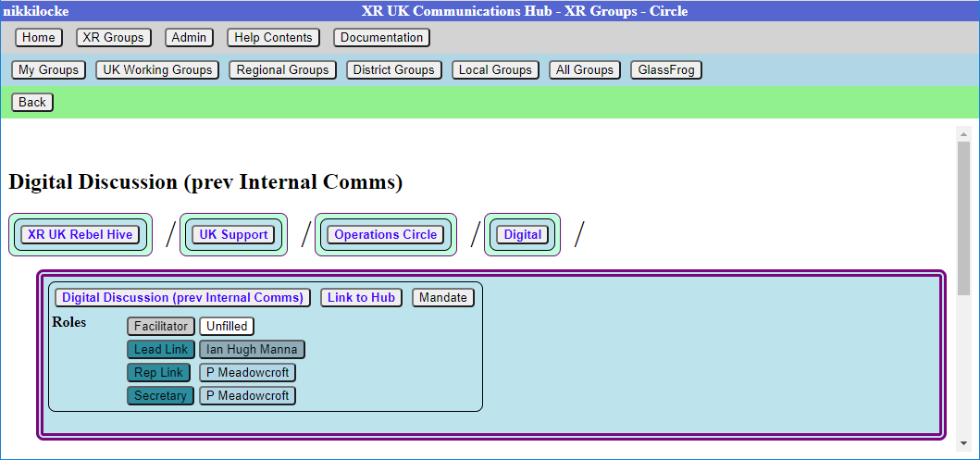The image size is (980, 460).
Task: Click the Link to Hub button
Action: tap(361, 297)
